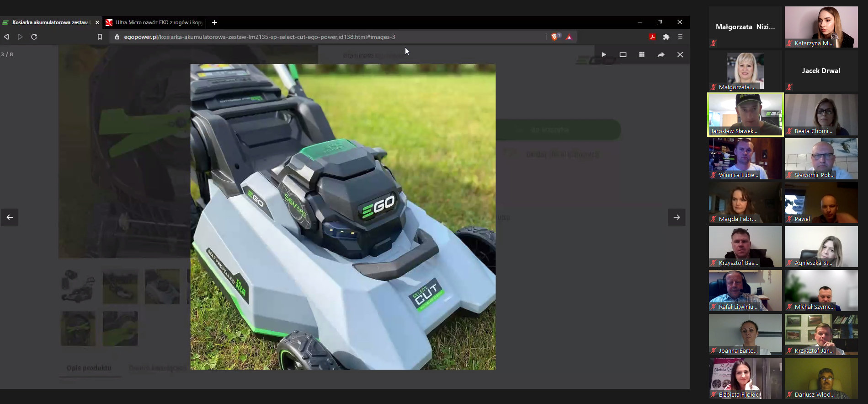Click muted mic icon on Katarzyna Mi...
This screenshot has width=868, height=404.
pos(789,43)
